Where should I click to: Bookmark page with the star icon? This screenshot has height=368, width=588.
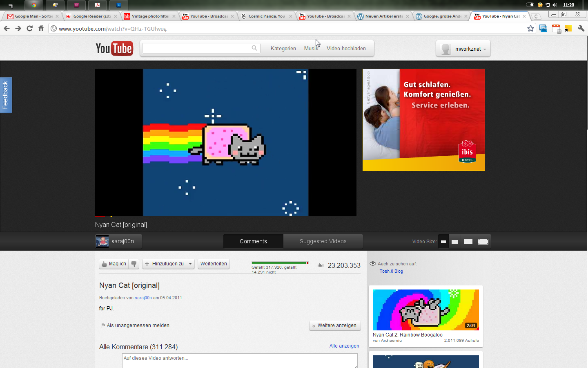coord(530,29)
